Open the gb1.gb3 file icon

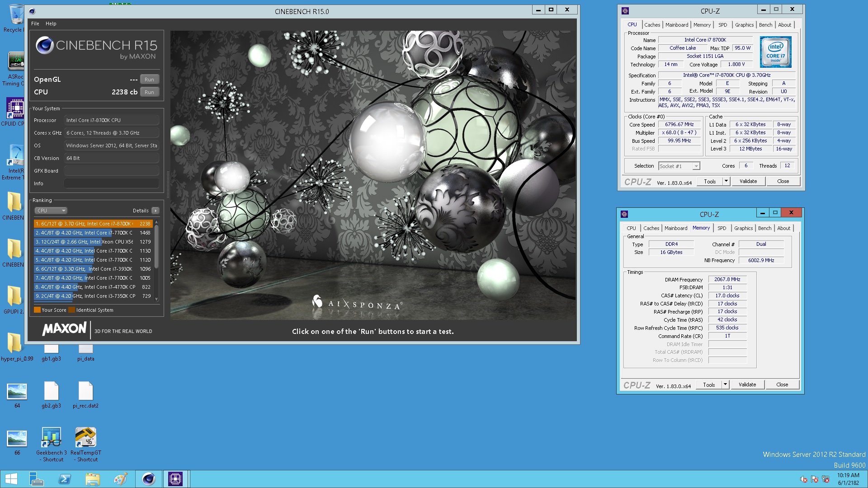click(51, 352)
